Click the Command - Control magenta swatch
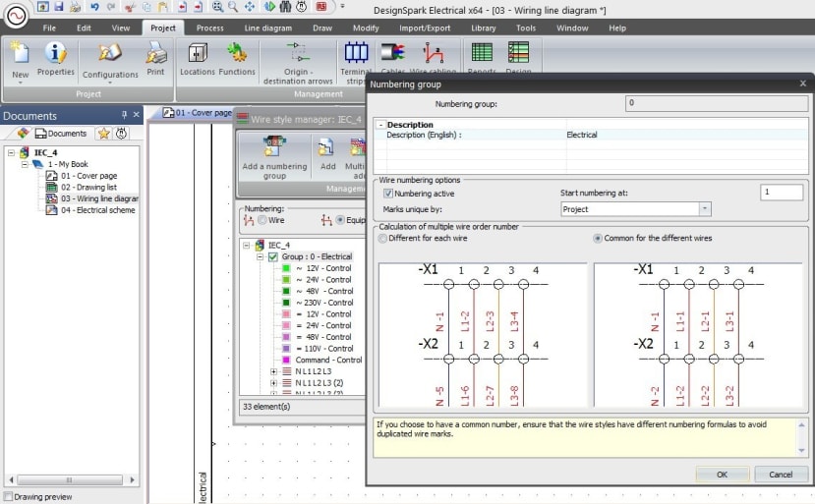815x504 pixels. [x=286, y=360]
